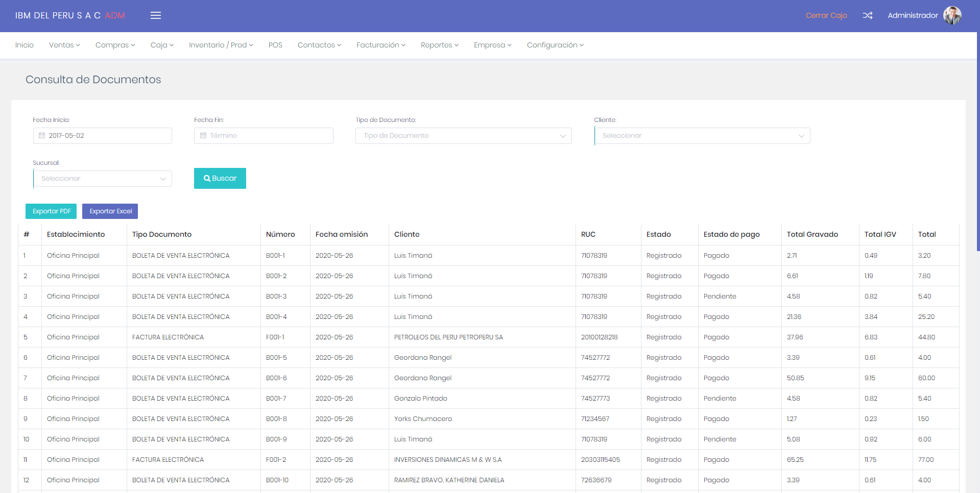The height and width of the screenshot is (493, 980).
Task: Click the Exportar Excel button
Action: (110, 211)
